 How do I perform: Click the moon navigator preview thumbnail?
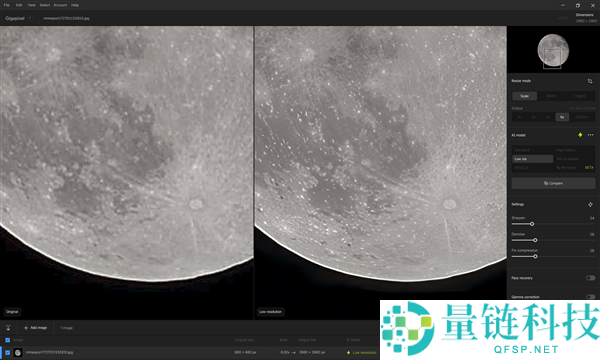[553, 50]
